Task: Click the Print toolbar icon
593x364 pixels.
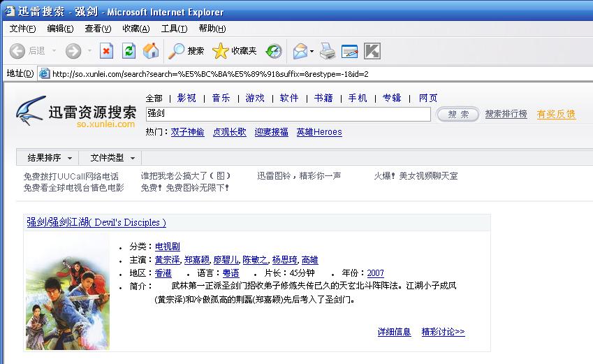Action: pyautogui.click(x=327, y=50)
